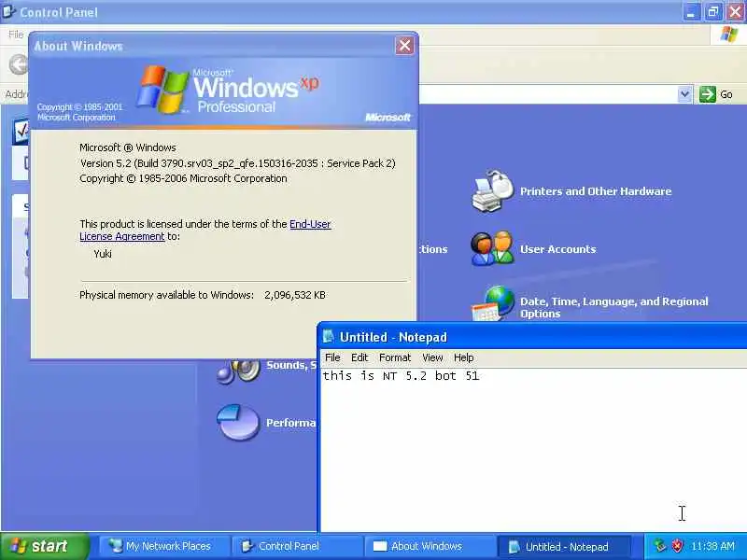Click the End-User link text
Viewport: 747px width, 560px height.
pyautogui.click(x=310, y=224)
